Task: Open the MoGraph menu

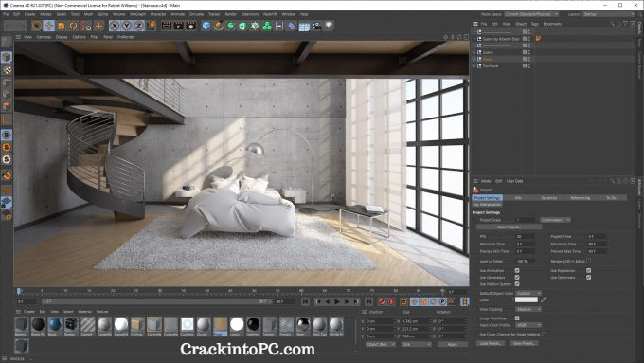Action: pos(137,14)
